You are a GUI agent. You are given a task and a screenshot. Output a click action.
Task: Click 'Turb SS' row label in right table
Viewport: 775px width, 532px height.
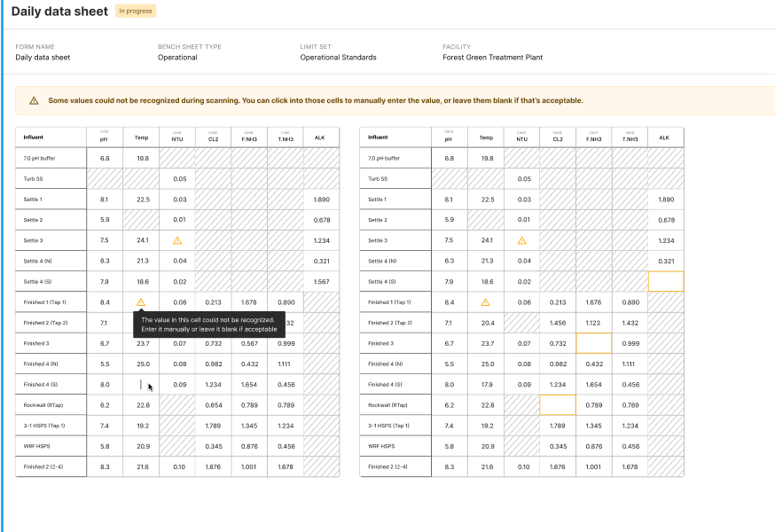[x=378, y=179]
